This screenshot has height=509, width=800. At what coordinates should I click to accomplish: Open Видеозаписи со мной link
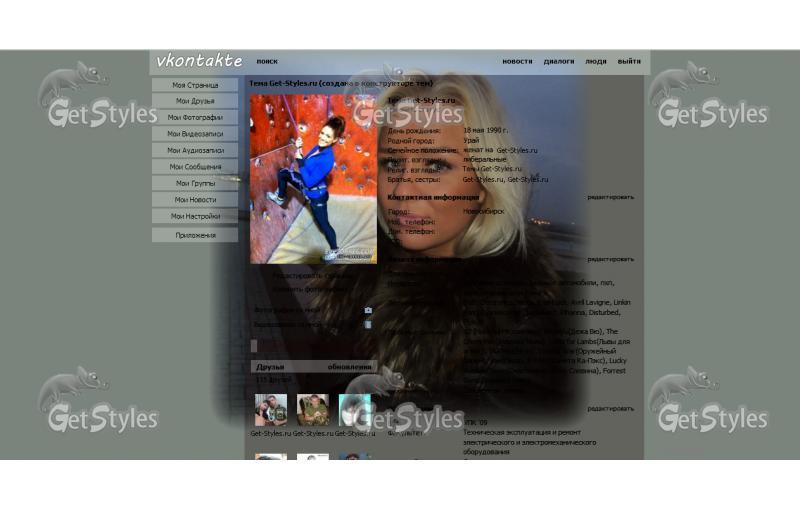coord(289,324)
